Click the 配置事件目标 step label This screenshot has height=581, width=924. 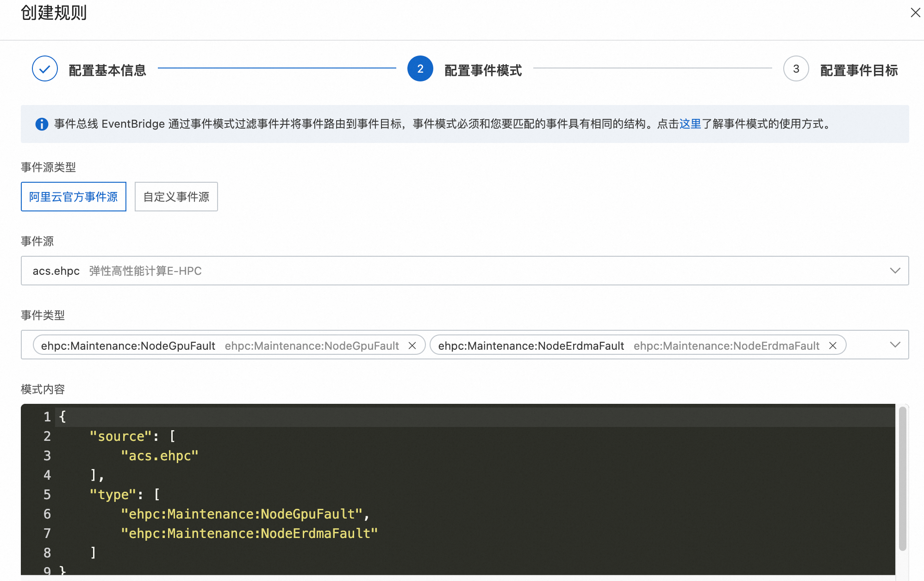click(859, 70)
